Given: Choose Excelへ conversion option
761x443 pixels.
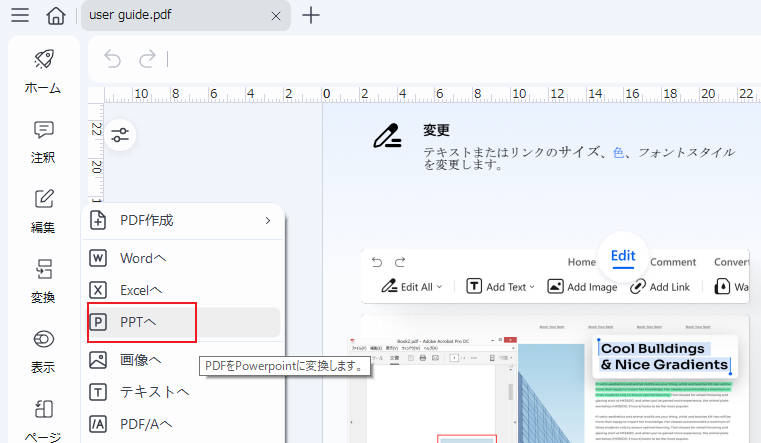Looking at the screenshot, I should (183, 290).
